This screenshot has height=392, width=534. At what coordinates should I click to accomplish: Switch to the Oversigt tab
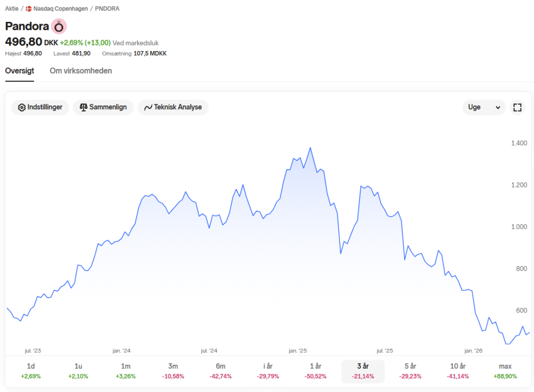(19, 71)
